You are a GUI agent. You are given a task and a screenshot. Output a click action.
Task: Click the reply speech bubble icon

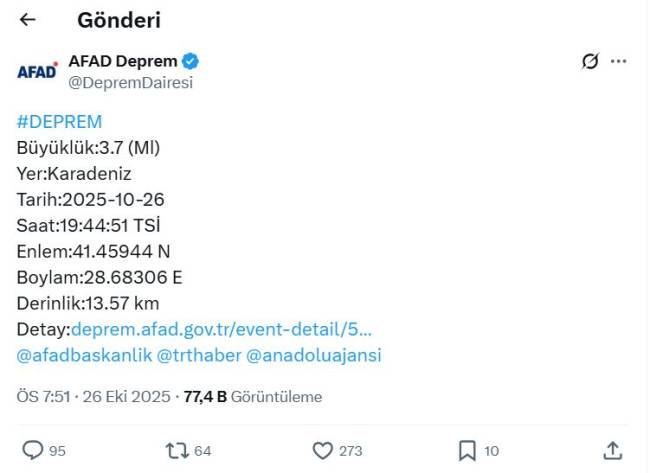coord(33,451)
